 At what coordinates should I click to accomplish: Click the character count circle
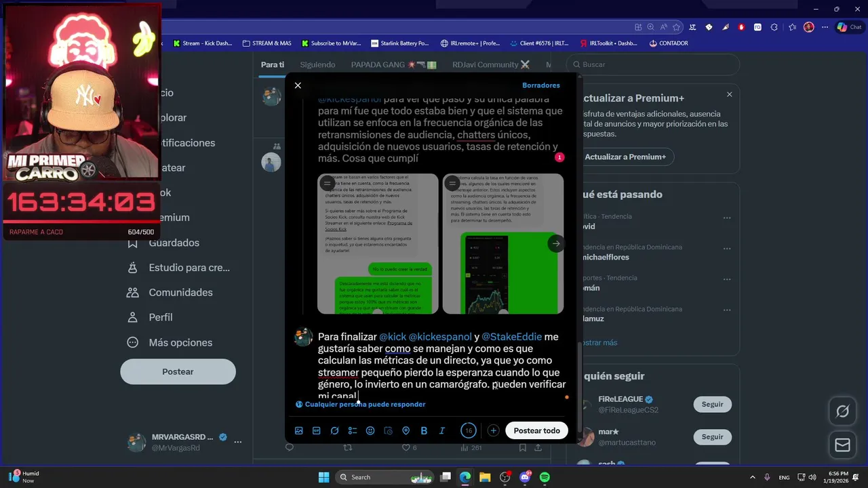pos(469,430)
